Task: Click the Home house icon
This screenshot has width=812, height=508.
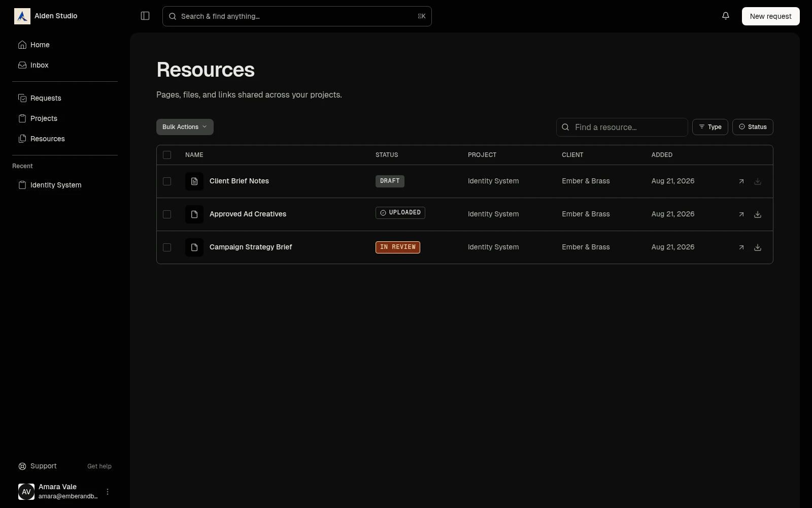Action: point(22,45)
